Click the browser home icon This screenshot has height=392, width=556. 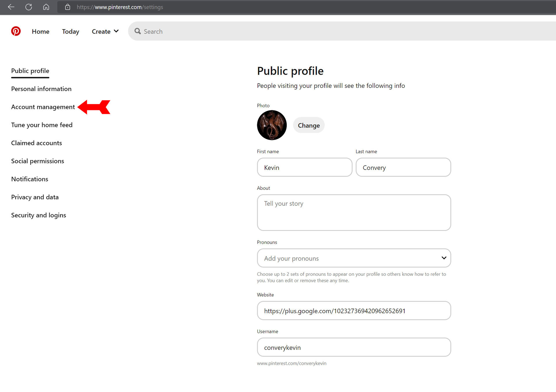tap(46, 7)
